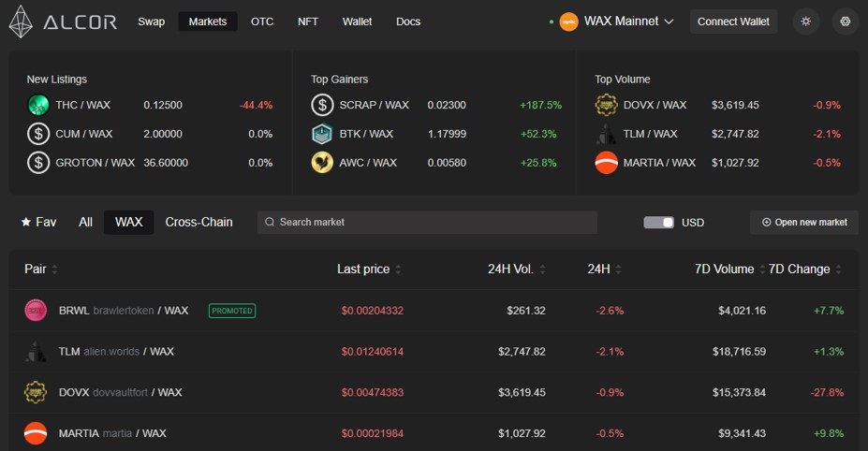Open AWC / WAX top gainer
The image size is (868, 451).
point(436,163)
